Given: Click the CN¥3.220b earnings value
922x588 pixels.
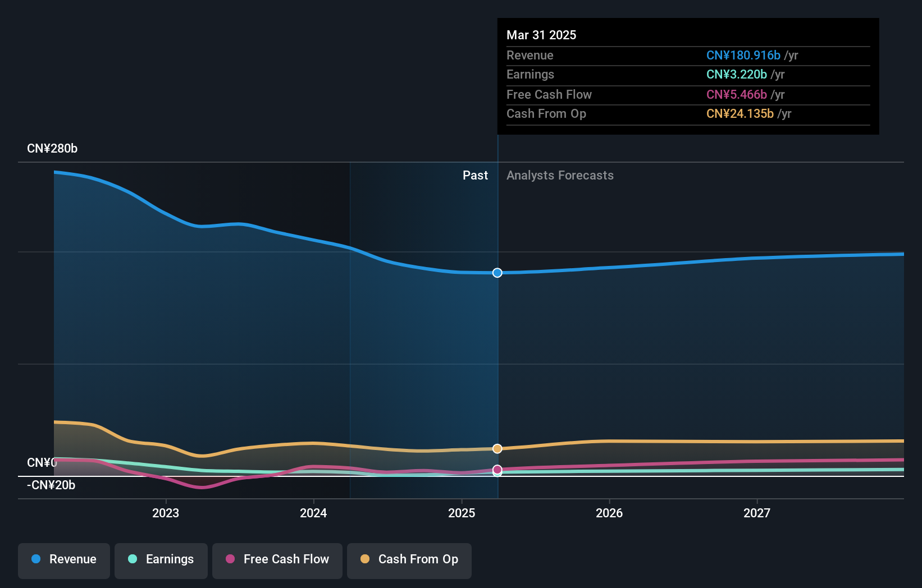Looking at the screenshot, I should [x=737, y=74].
